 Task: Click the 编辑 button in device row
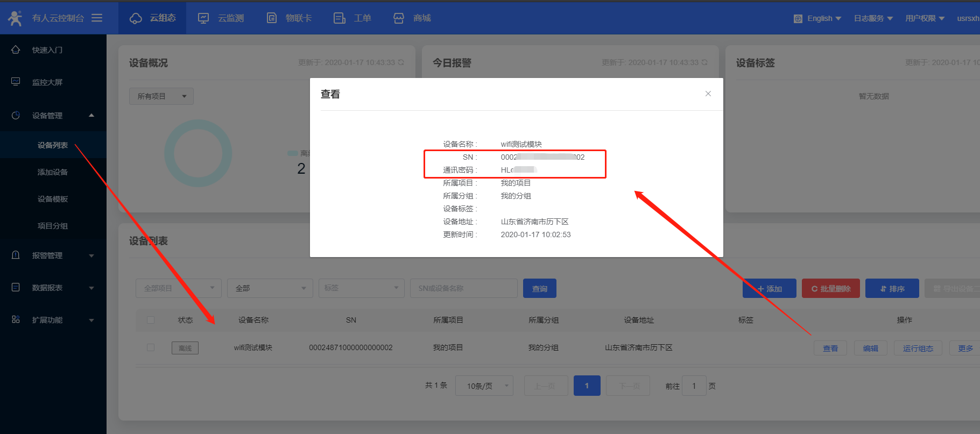pos(870,348)
